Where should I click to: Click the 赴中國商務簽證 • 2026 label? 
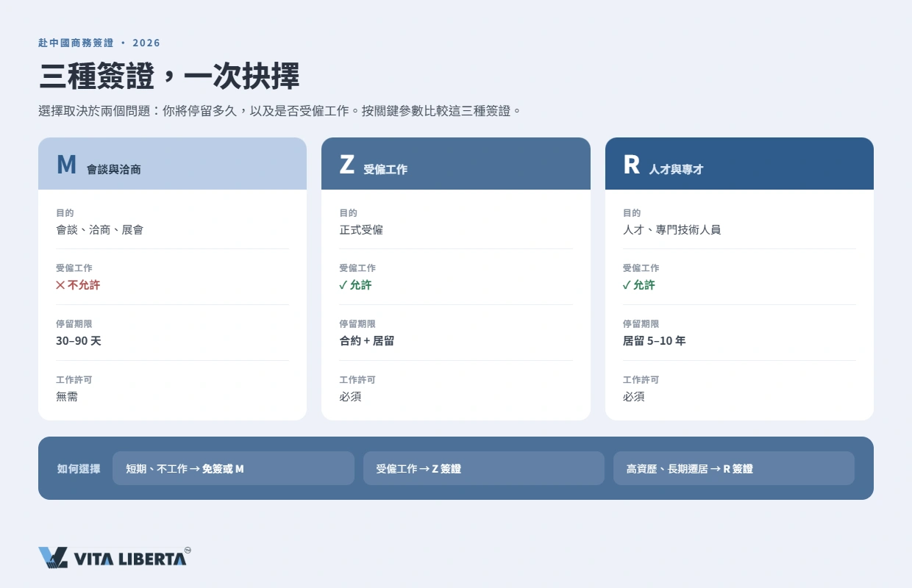pyautogui.click(x=99, y=43)
